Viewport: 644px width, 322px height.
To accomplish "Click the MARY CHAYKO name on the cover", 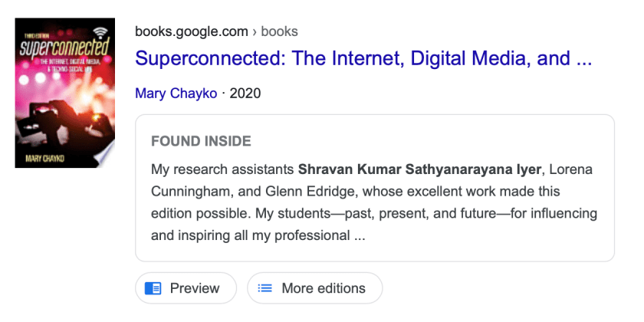I will (43, 159).
